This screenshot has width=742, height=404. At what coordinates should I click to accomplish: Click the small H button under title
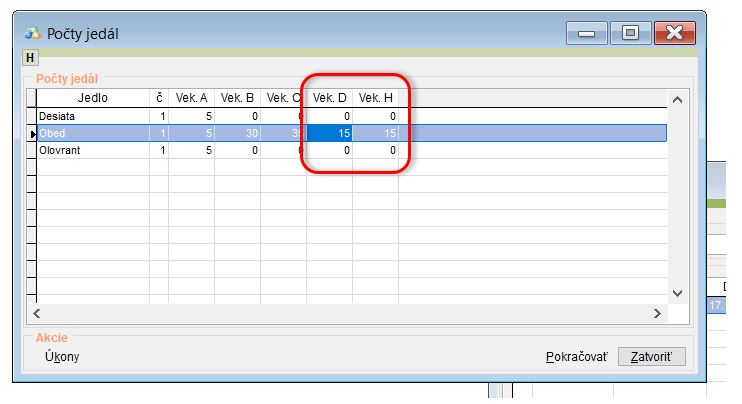[29, 58]
